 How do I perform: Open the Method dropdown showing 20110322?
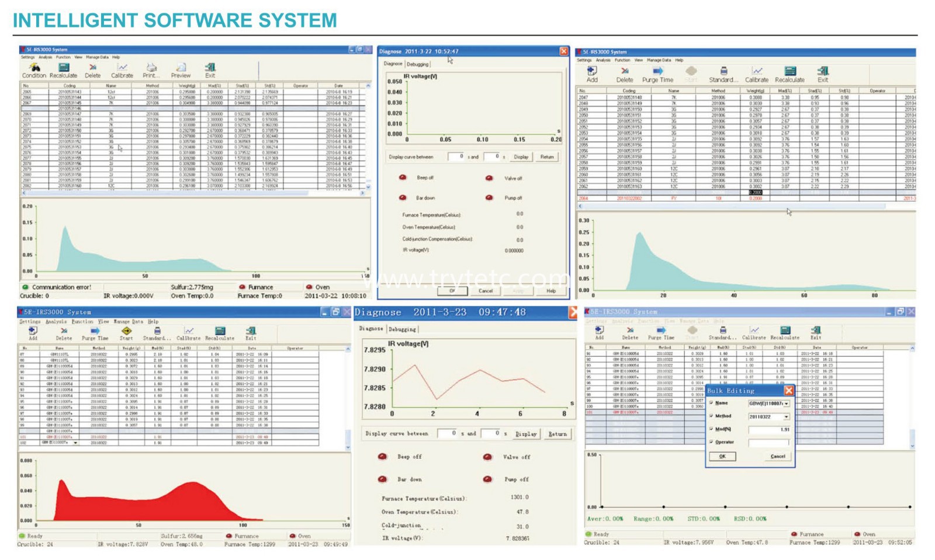point(787,417)
